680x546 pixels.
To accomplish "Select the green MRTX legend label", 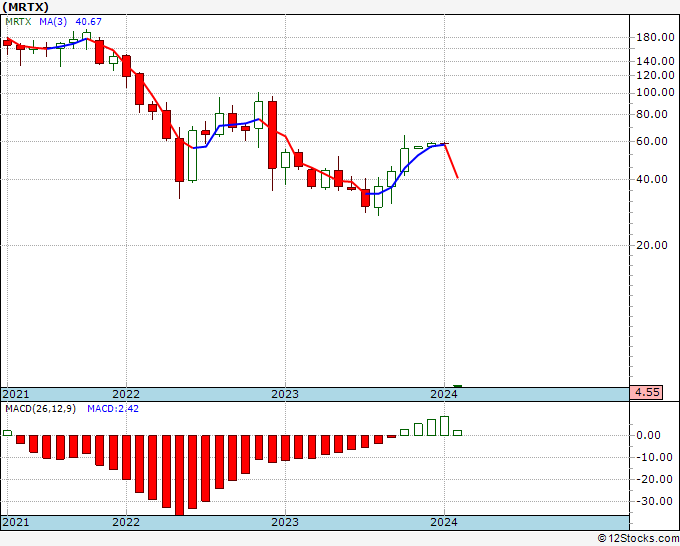I will pyautogui.click(x=18, y=22).
